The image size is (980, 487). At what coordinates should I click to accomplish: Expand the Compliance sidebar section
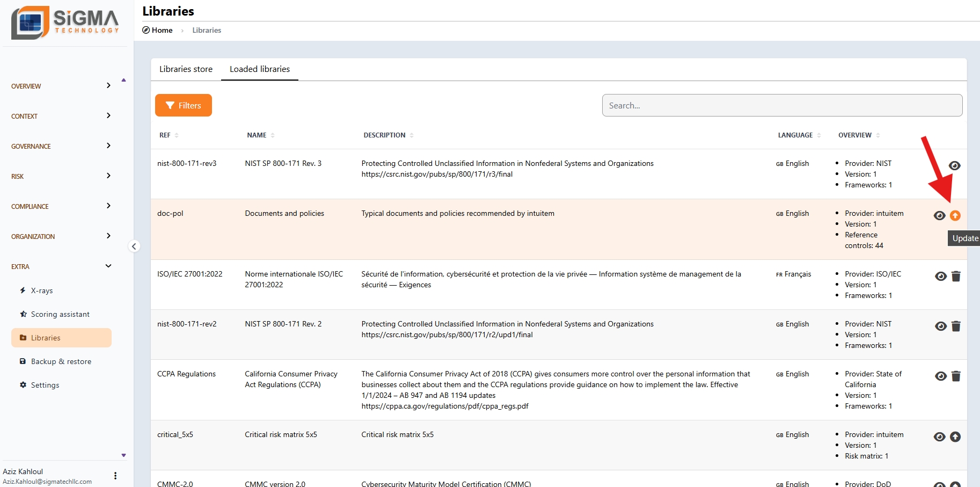(61, 206)
